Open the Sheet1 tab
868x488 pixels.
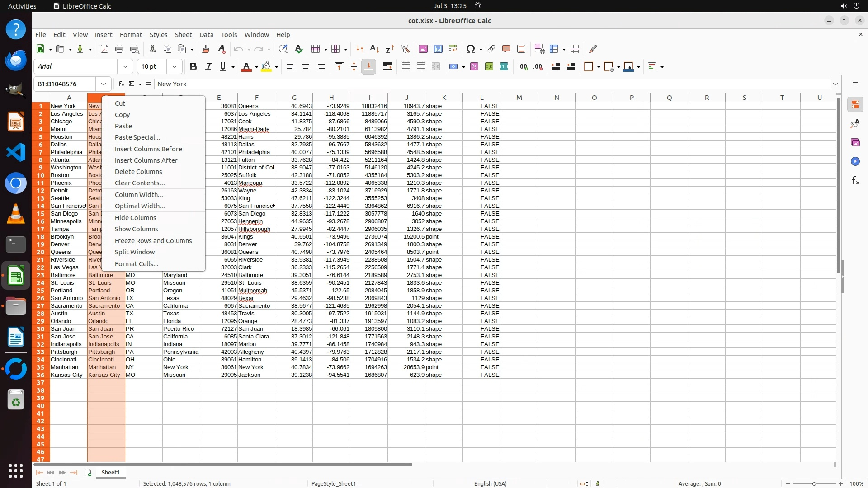(x=110, y=472)
